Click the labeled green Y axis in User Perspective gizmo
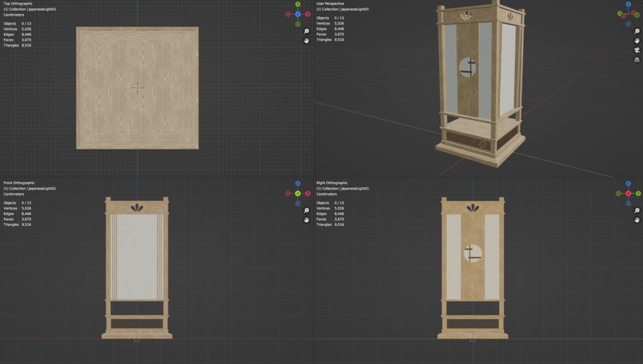The height and width of the screenshot is (364, 643). click(x=620, y=14)
